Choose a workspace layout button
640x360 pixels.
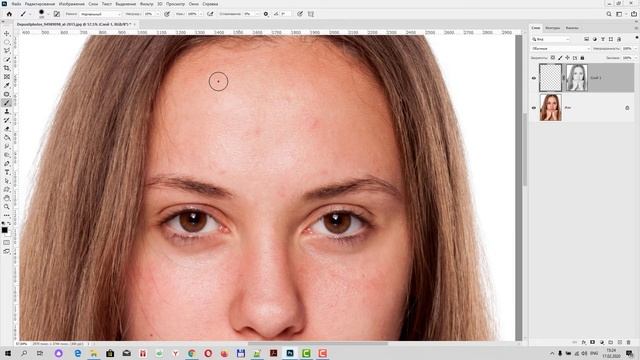[620, 14]
